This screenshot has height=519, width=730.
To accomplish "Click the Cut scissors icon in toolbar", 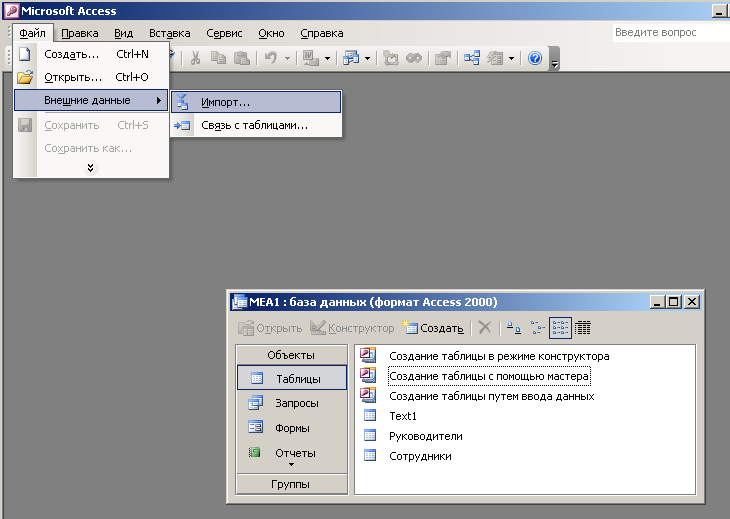I will [x=196, y=58].
